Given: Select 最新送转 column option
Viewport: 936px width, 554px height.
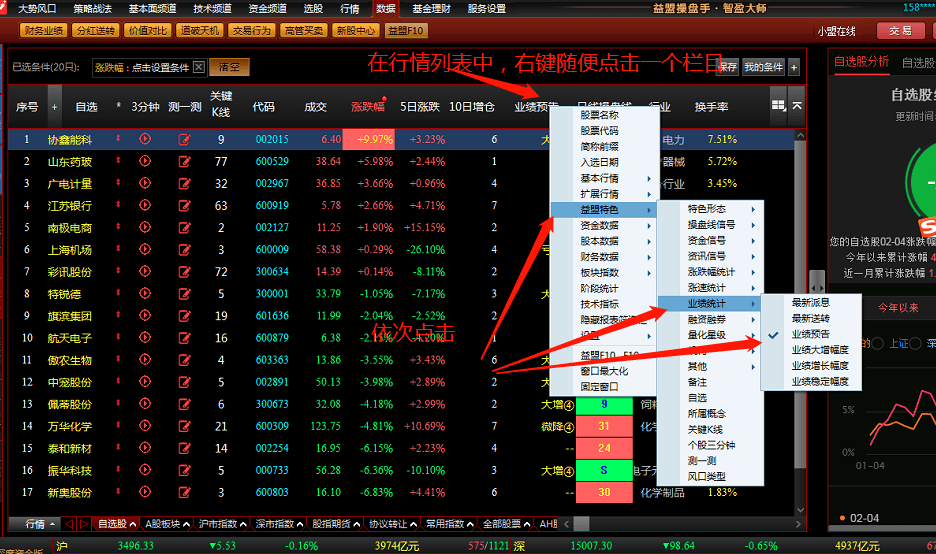Looking at the screenshot, I should pyautogui.click(x=810, y=319).
